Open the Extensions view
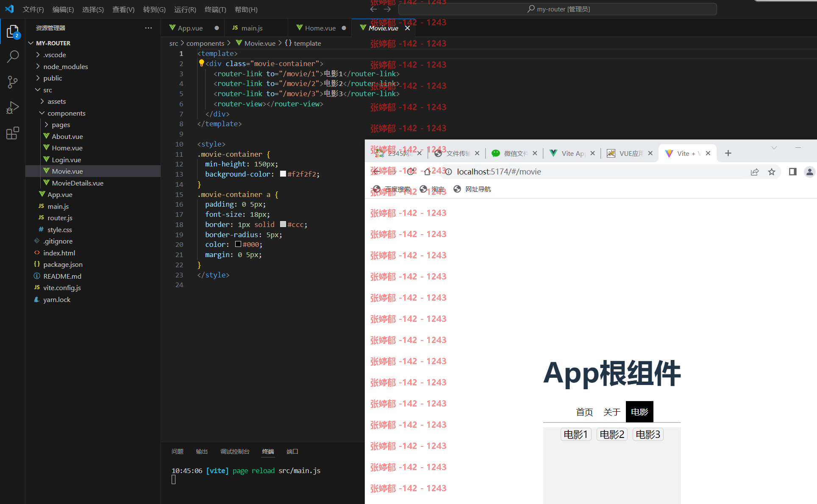 [x=13, y=133]
